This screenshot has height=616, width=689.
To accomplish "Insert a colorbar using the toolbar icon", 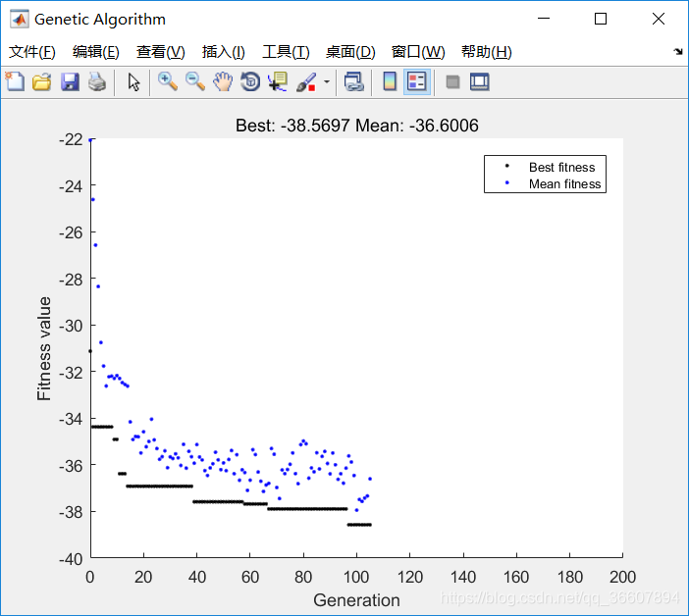I will coord(390,81).
